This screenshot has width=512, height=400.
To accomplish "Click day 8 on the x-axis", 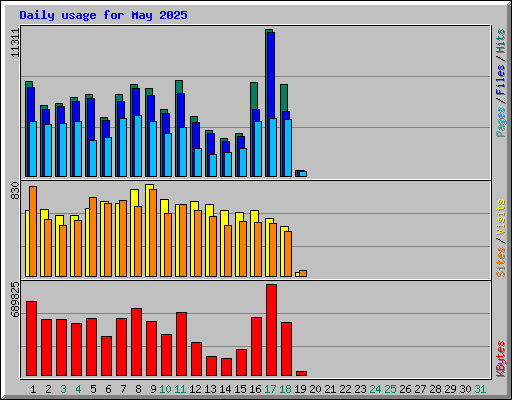I will point(138,389).
